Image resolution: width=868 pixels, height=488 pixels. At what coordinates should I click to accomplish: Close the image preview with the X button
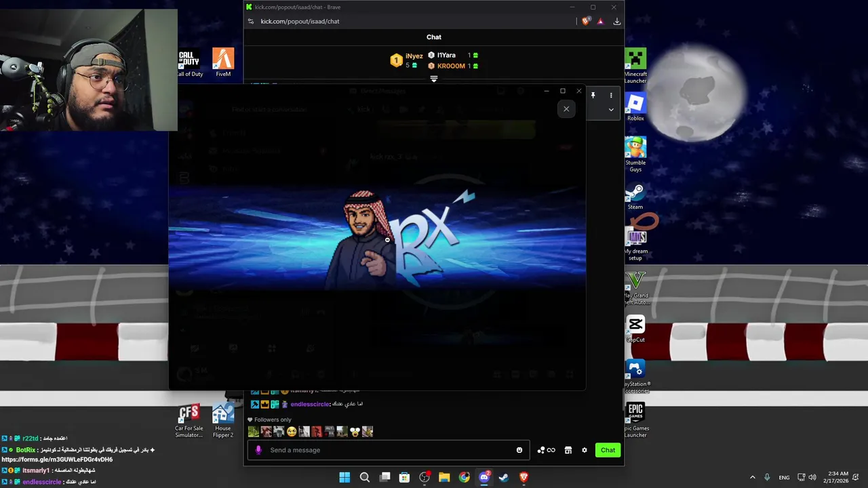[566, 109]
